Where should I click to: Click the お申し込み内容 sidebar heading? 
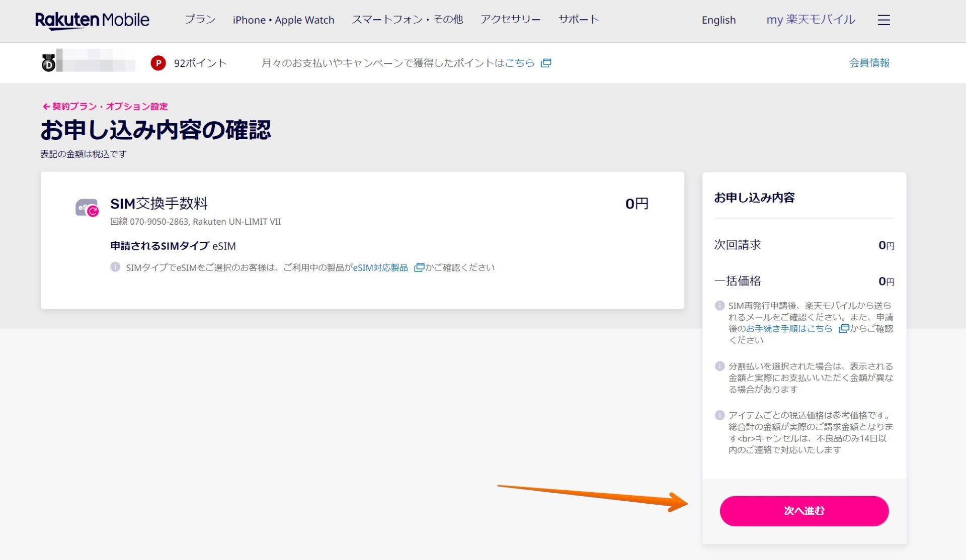(754, 198)
